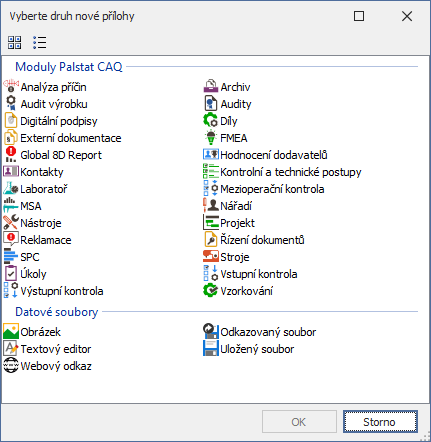Select the Obrázek picture icon
Screen dimensions: 431x442
(11, 332)
